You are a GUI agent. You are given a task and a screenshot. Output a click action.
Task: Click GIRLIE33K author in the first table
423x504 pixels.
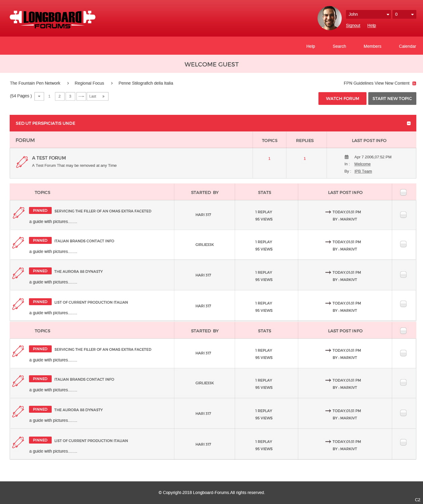[x=204, y=245]
